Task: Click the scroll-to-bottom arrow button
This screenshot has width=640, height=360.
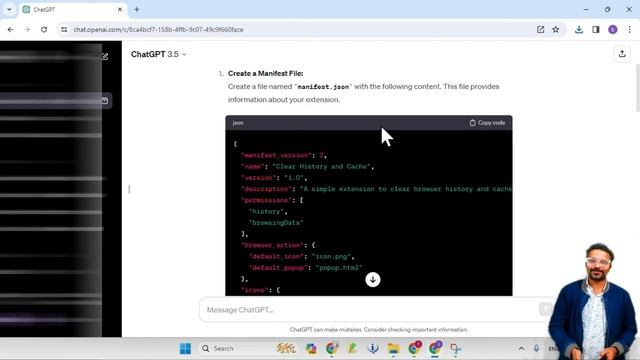Action: coord(373,280)
